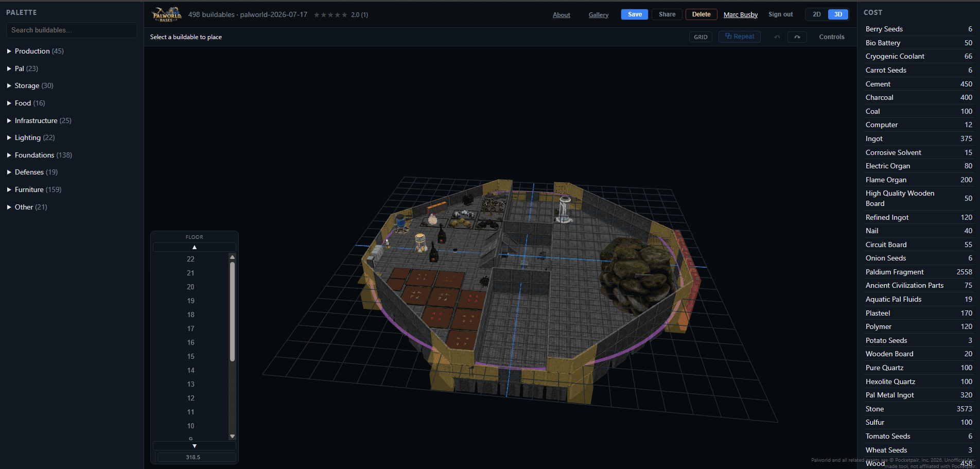Expand the Storage category
Screen dimensions: 980x469
(30, 85)
